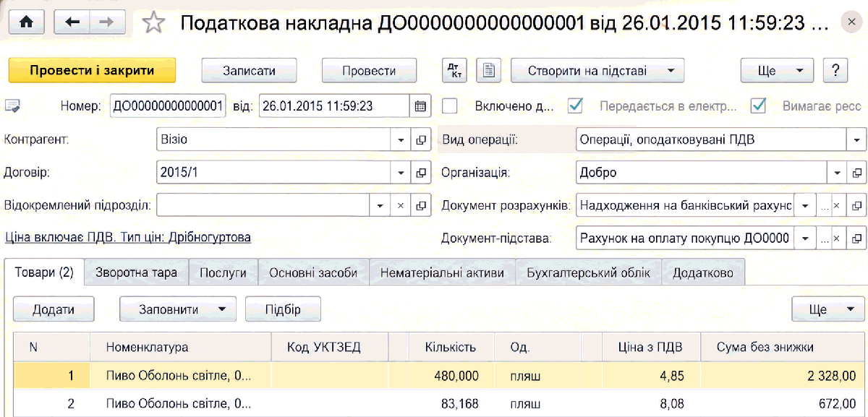Open Документ розрахунків record icon

[x=856, y=205]
